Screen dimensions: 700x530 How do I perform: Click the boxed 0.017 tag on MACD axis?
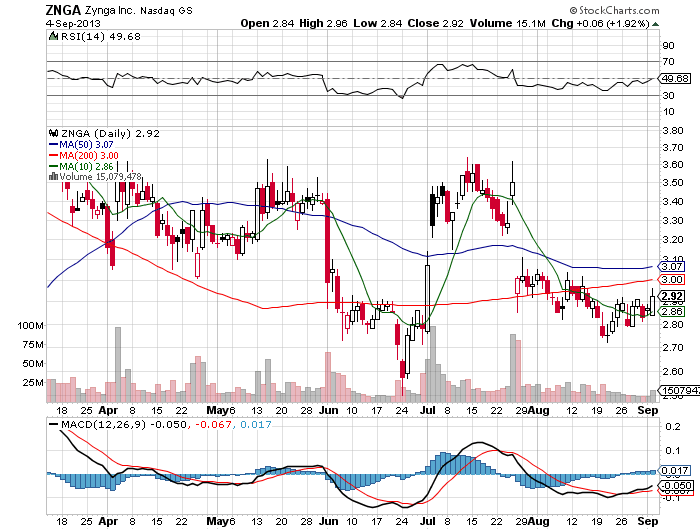[x=675, y=471]
